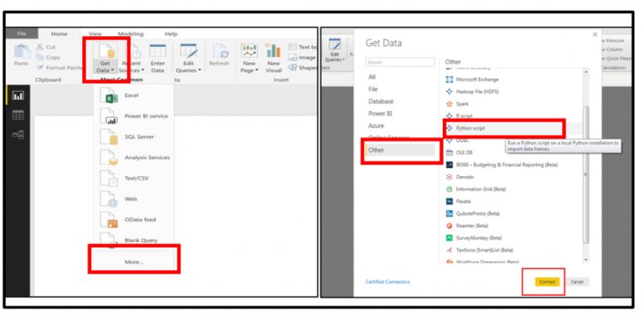Screen dimensions: 644x316
Task: Click the search field in Get Data dialog
Action: (400, 62)
